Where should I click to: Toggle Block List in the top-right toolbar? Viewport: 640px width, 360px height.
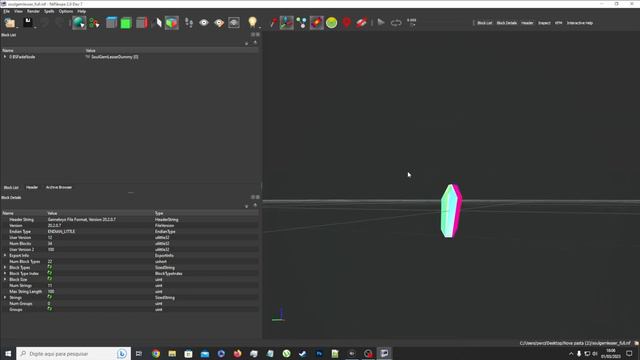pos(484,23)
